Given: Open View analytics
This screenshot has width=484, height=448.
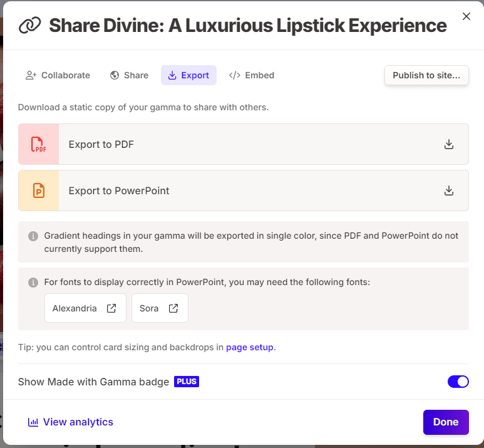Looking at the screenshot, I should [71, 422].
